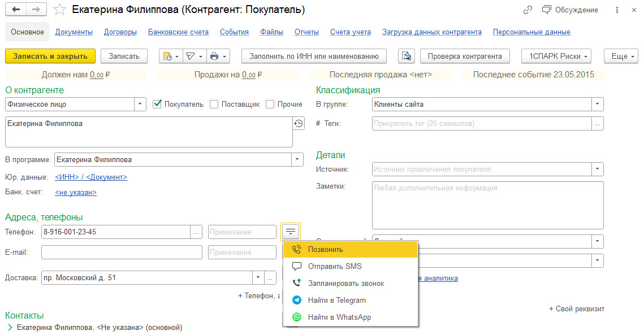Screen dimensions: 644x335
Task: Open the В группе Клиенты сайта dropdown
Action: pyautogui.click(x=597, y=105)
